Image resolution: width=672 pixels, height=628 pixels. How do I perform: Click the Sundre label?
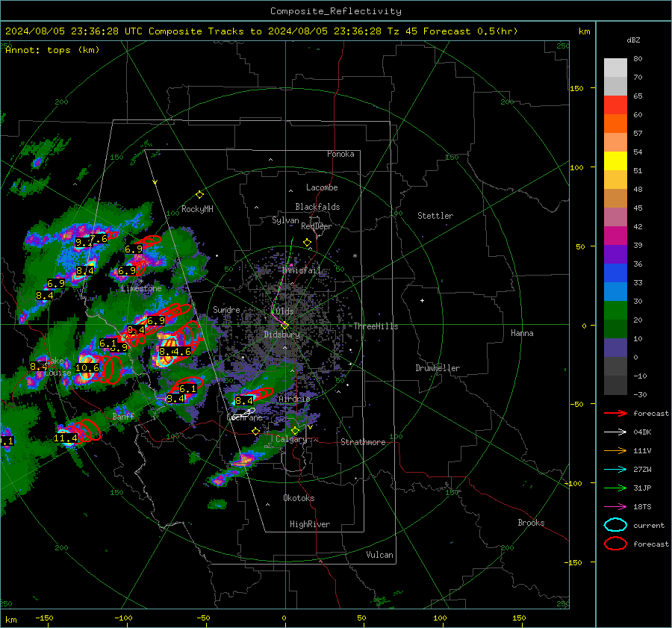(x=226, y=309)
